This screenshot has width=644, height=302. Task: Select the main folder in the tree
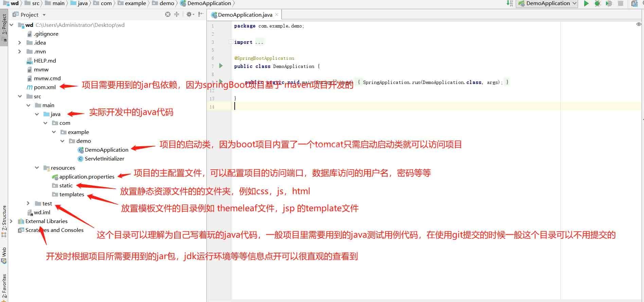click(48, 105)
